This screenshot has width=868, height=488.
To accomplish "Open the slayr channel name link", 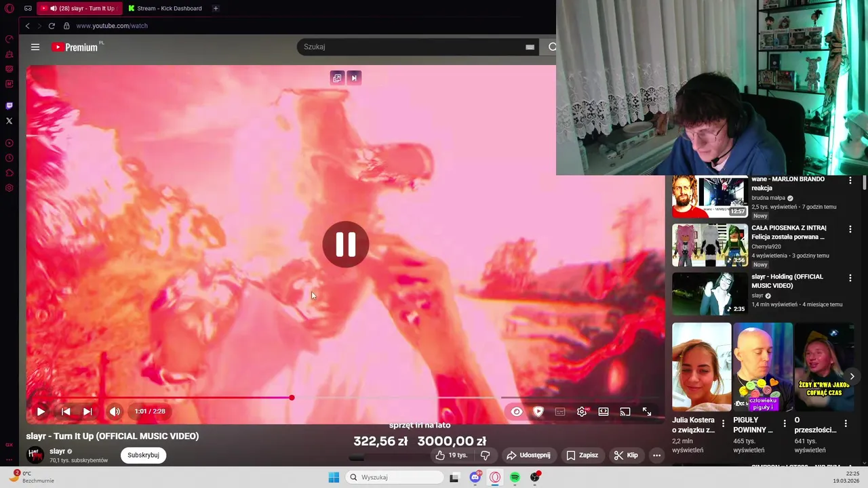I will tap(57, 451).
